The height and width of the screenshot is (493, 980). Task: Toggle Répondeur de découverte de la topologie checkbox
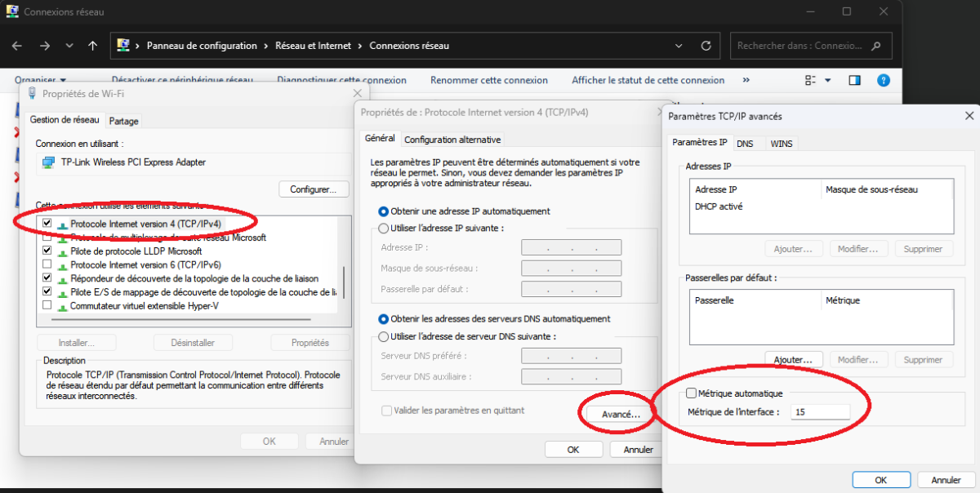(x=47, y=278)
